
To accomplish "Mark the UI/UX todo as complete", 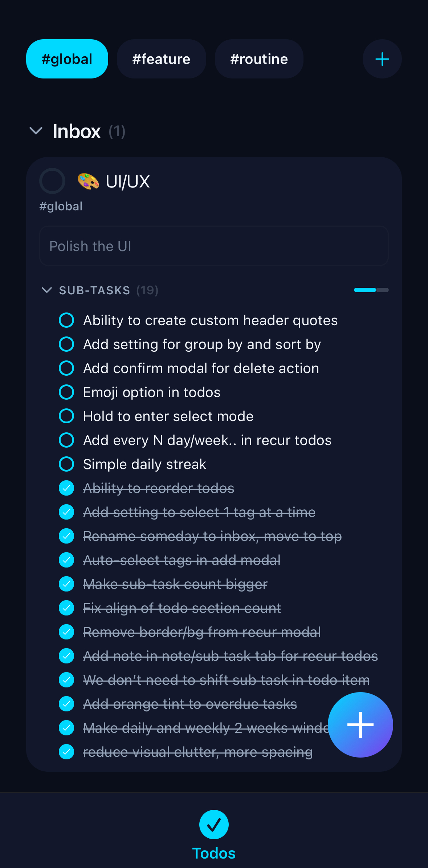I will 52,181.
